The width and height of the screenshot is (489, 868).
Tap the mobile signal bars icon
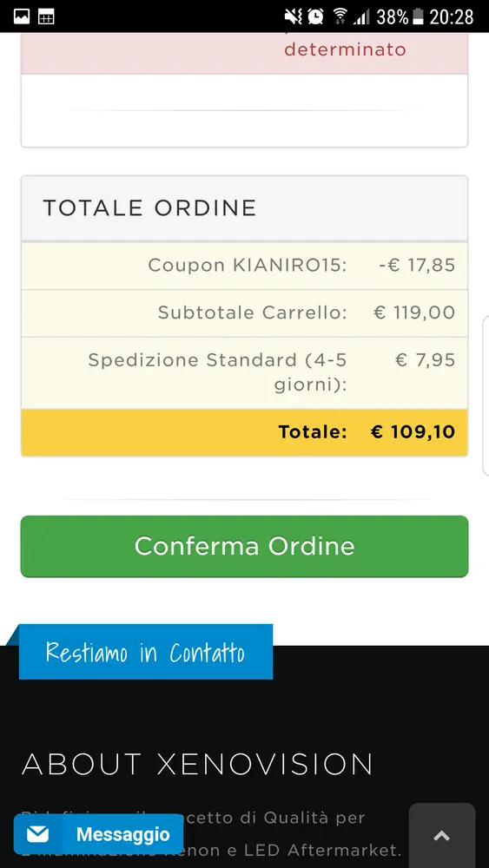pyautogui.click(x=362, y=17)
